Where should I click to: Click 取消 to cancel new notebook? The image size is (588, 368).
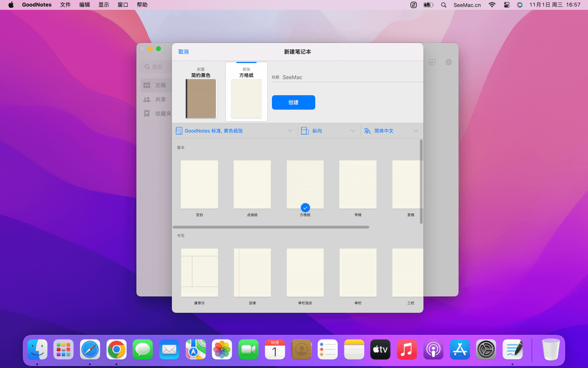pos(183,52)
